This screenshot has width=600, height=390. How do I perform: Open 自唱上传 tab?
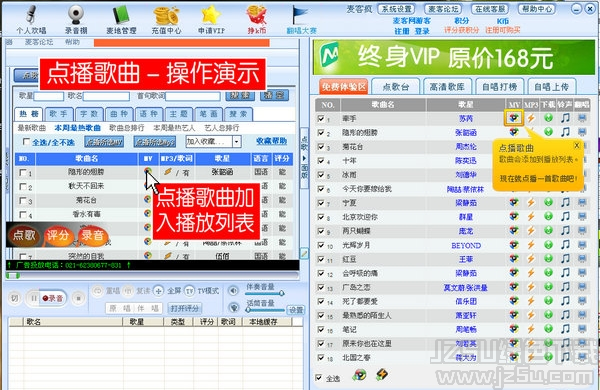[551, 87]
